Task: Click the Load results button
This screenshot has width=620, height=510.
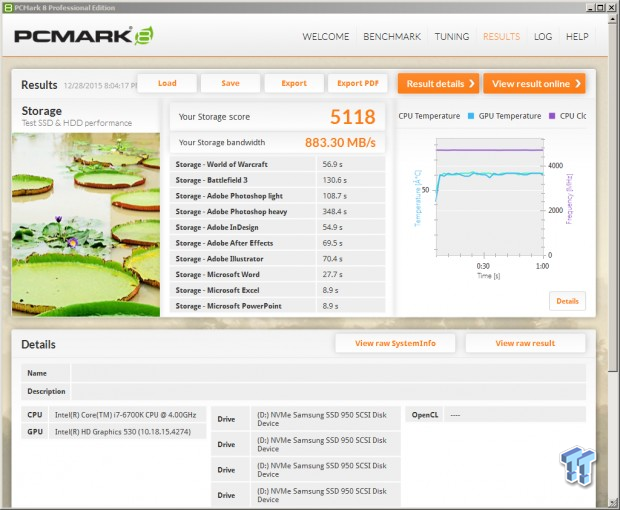Action: [x=167, y=83]
